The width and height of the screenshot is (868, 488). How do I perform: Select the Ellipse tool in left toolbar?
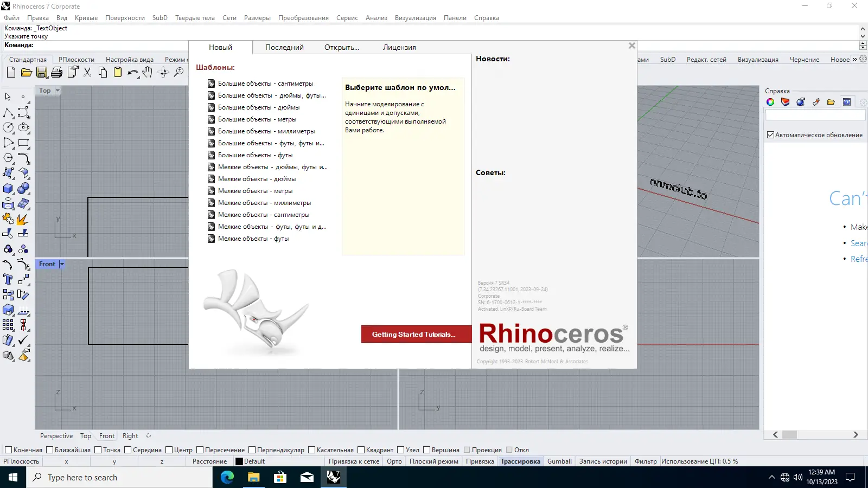click(x=24, y=127)
